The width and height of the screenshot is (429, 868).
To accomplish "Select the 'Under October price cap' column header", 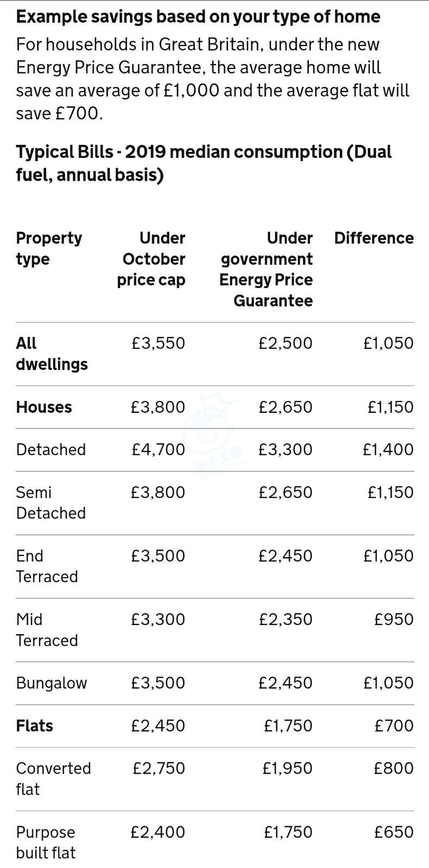I will click(x=152, y=259).
